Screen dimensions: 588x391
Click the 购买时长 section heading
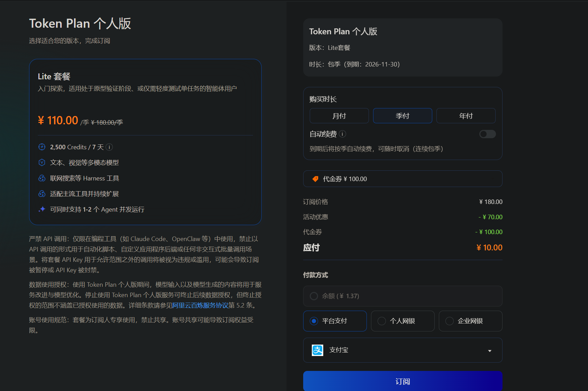pyautogui.click(x=323, y=99)
